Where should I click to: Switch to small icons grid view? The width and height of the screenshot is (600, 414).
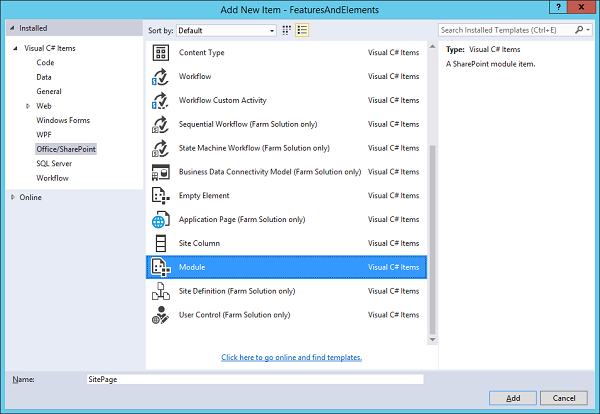[x=287, y=31]
